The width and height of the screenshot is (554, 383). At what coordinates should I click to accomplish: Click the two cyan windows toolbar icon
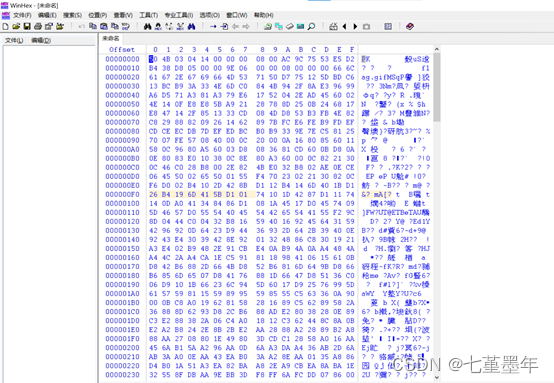coord(279,26)
